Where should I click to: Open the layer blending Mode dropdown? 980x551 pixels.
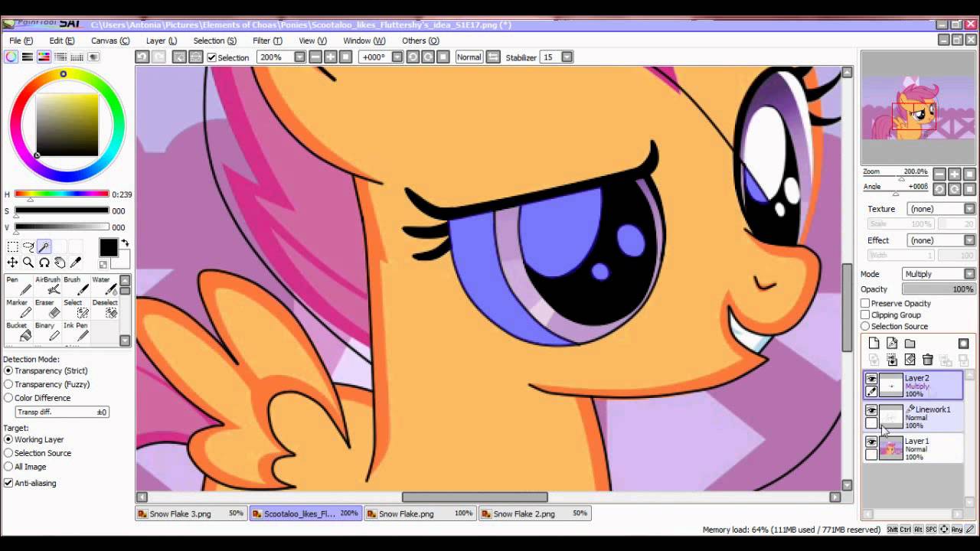969,274
